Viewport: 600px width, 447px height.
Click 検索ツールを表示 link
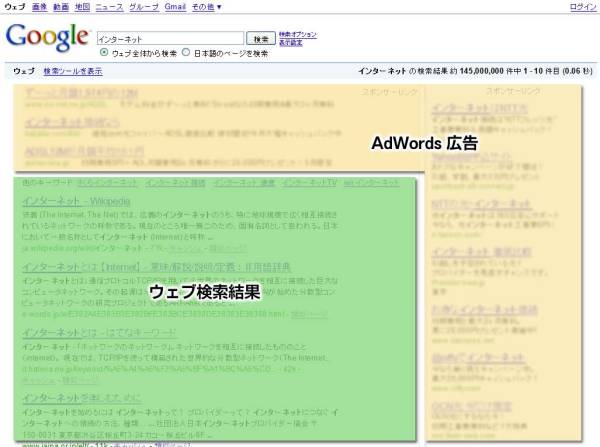[73, 71]
